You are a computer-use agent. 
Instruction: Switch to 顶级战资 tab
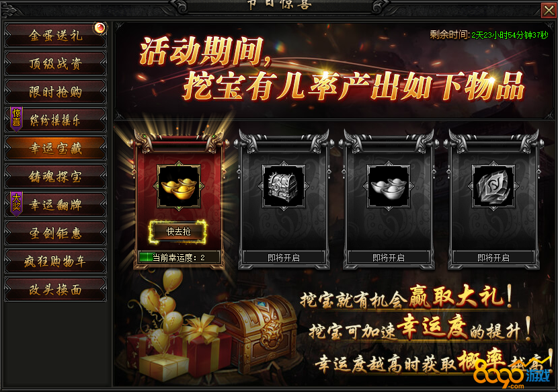pyautogui.click(x=56, y=64)
